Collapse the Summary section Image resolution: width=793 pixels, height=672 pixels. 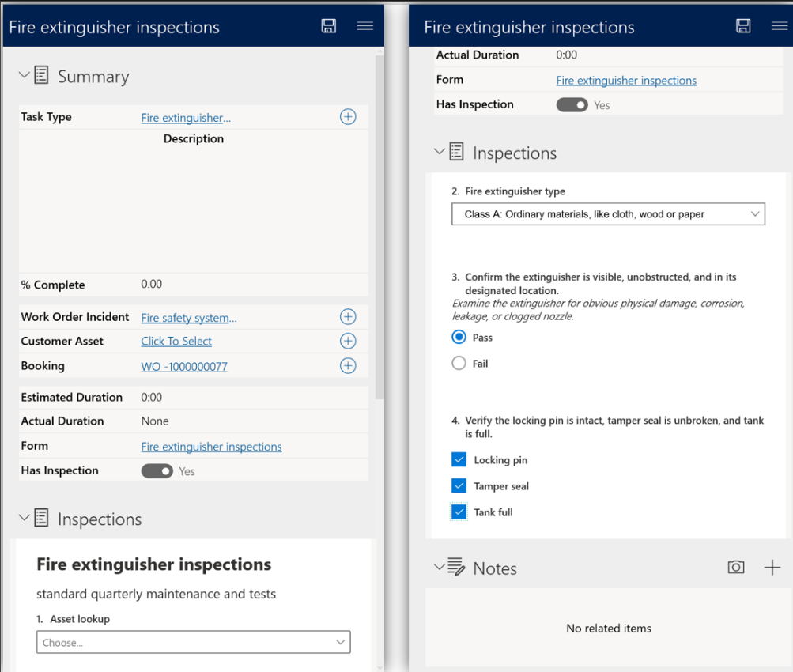[24, 75]
